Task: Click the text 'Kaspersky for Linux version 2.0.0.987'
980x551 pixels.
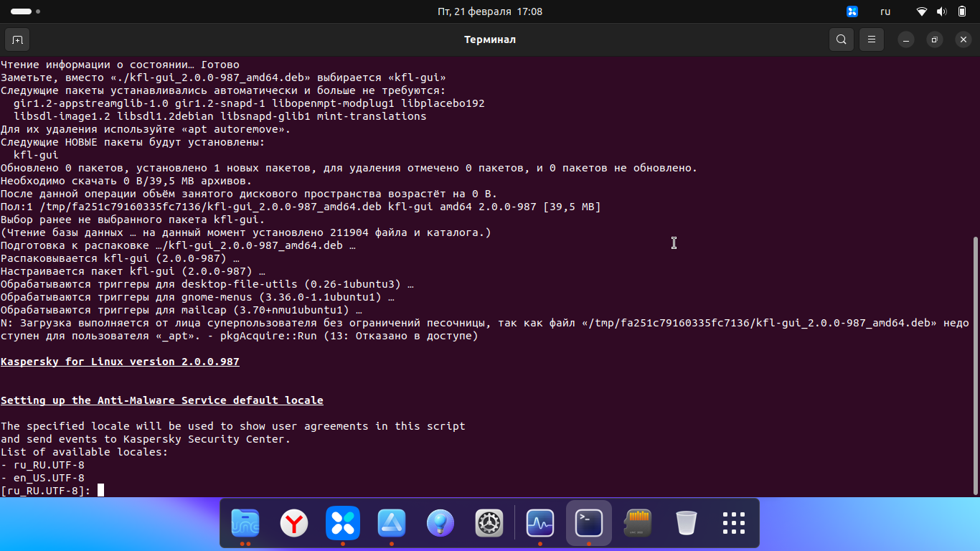Action: tap(120, 362)
